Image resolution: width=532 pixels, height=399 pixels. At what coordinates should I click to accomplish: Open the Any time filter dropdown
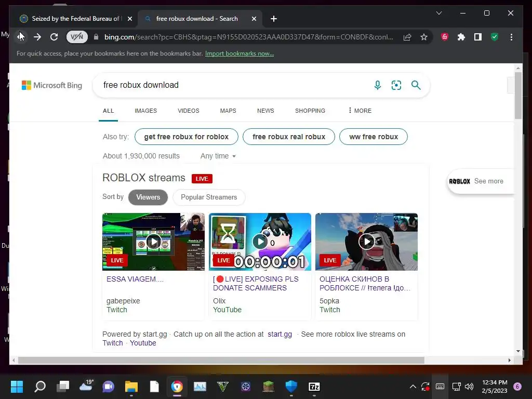click(218, 156)
